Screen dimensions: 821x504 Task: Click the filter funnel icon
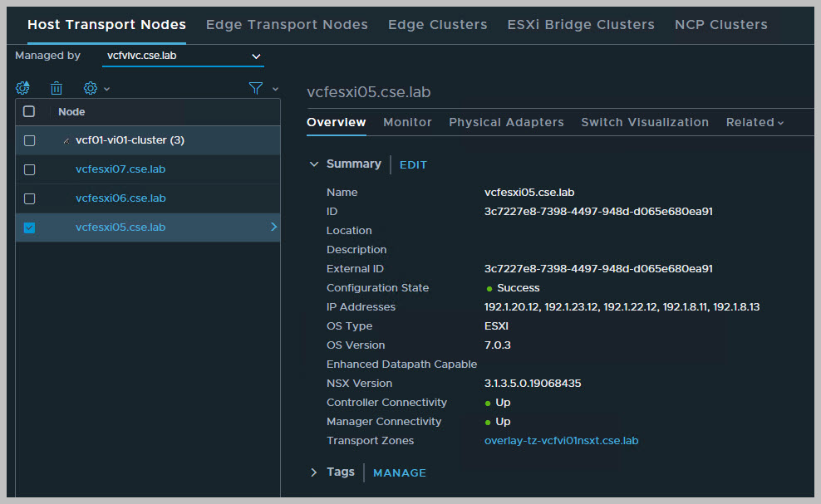pyautogui.click(x=257, y=88)
